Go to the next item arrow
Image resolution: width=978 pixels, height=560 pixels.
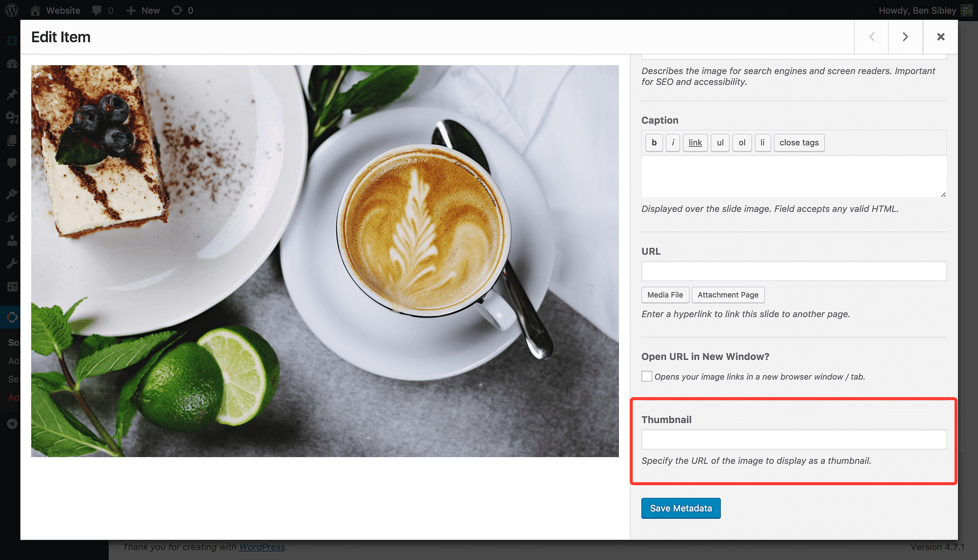pos(905,37)
